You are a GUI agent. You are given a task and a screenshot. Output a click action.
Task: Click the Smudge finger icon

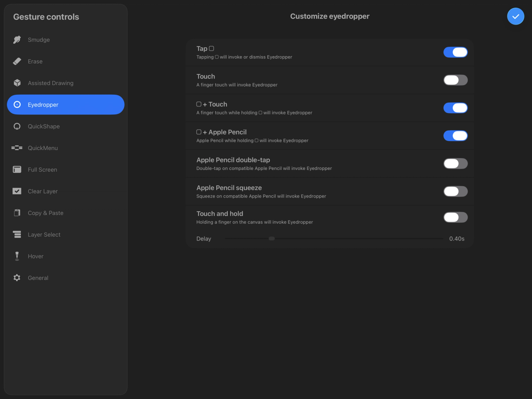click(x=17, y=40)
